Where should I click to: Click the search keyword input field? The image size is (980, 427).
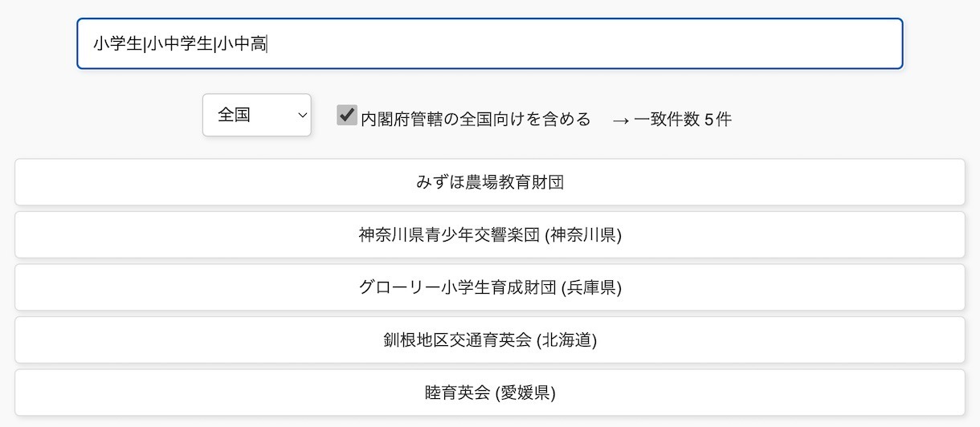(490, 43)
